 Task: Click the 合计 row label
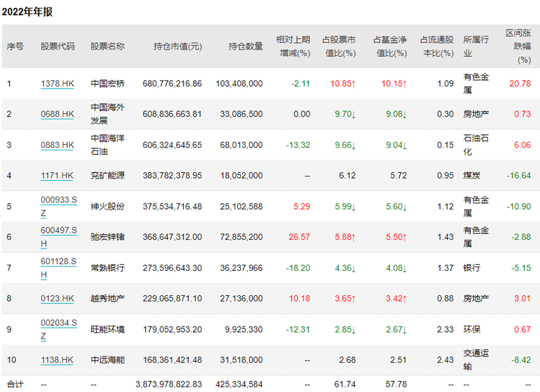pyautogui.click(x=15, y=384)
